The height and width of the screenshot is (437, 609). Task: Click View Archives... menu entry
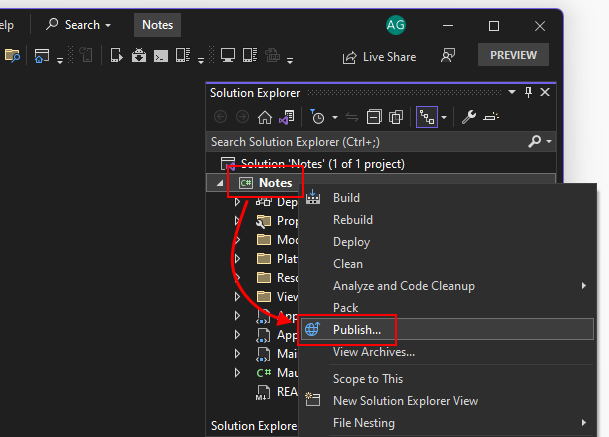447,352
